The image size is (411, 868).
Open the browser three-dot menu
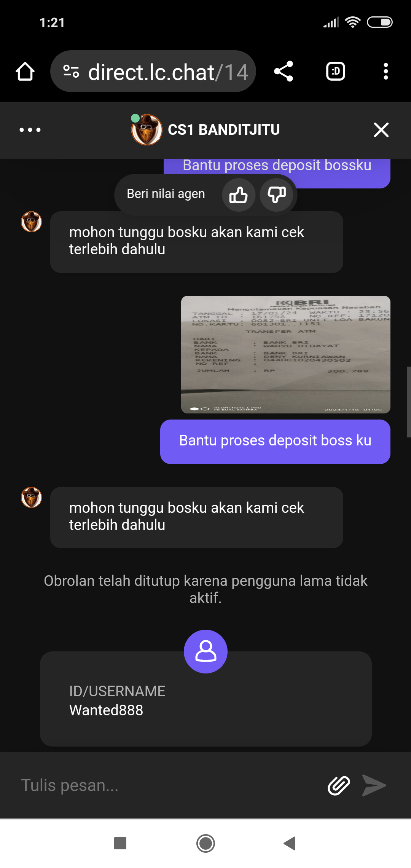tap(386, 71)
